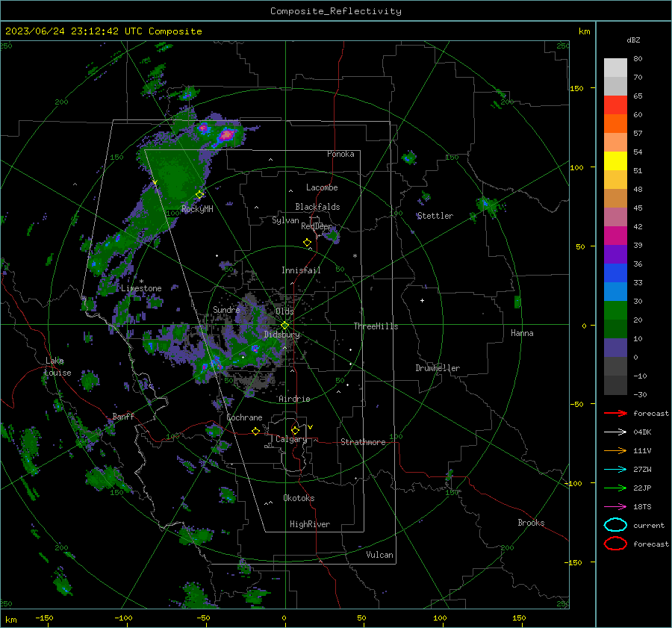This screenshot has height=628, width=672.
Task: Click the Banff town label
Action: pyautogui.click(x=123, y=416)
